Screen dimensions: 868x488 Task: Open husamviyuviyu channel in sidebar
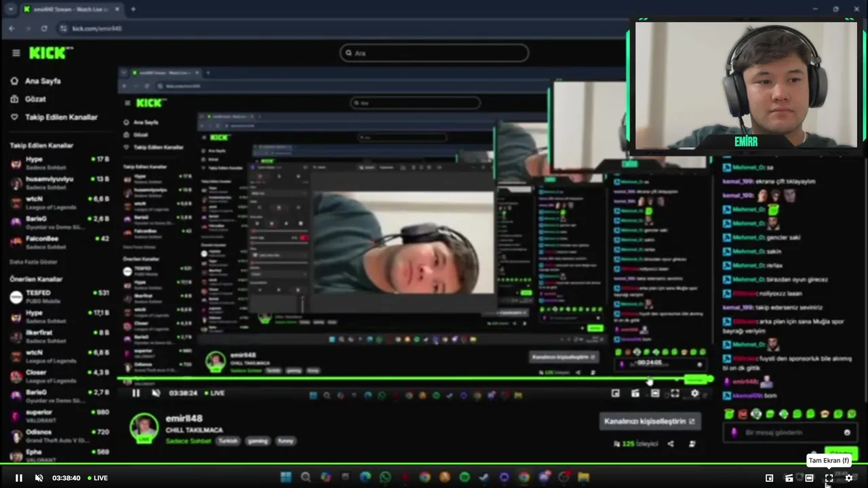click(60, 182)
